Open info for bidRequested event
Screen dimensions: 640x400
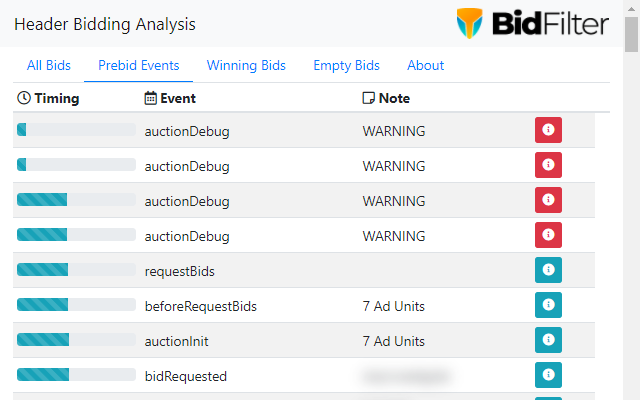click(x=548, y=375)
